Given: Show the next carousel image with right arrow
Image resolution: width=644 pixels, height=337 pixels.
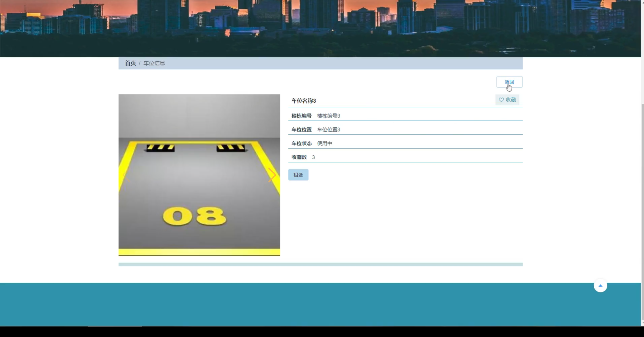Looking at the screenshot, I should point(272,175).
